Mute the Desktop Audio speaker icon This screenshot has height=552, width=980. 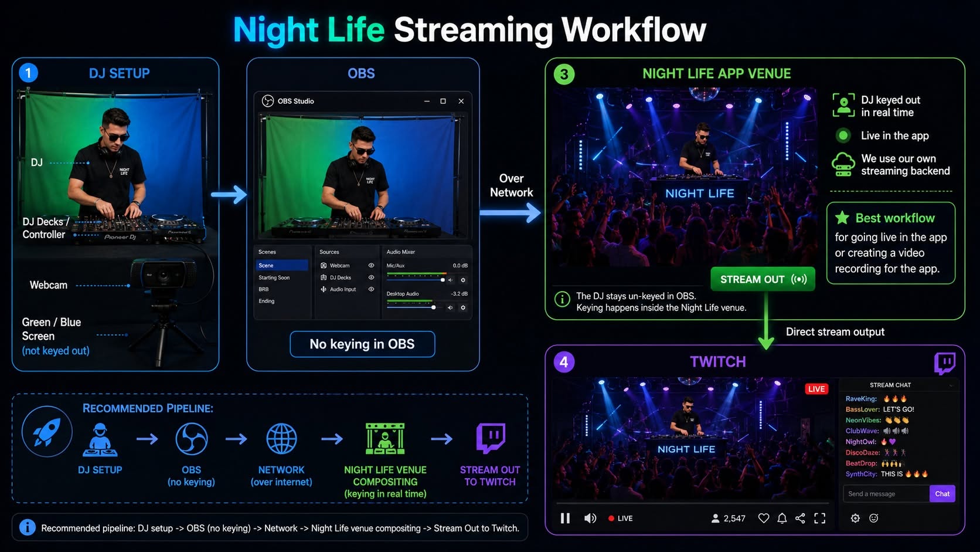click(x=450, y=307)
